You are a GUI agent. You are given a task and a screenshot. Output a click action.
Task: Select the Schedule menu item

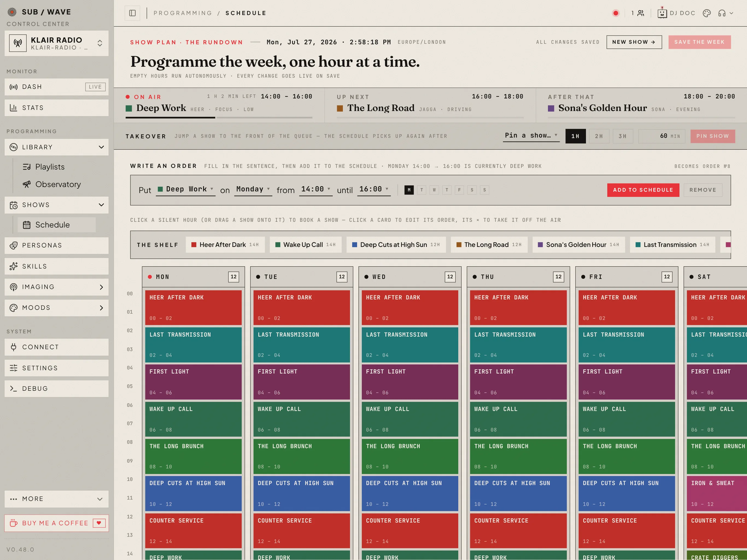56,225
